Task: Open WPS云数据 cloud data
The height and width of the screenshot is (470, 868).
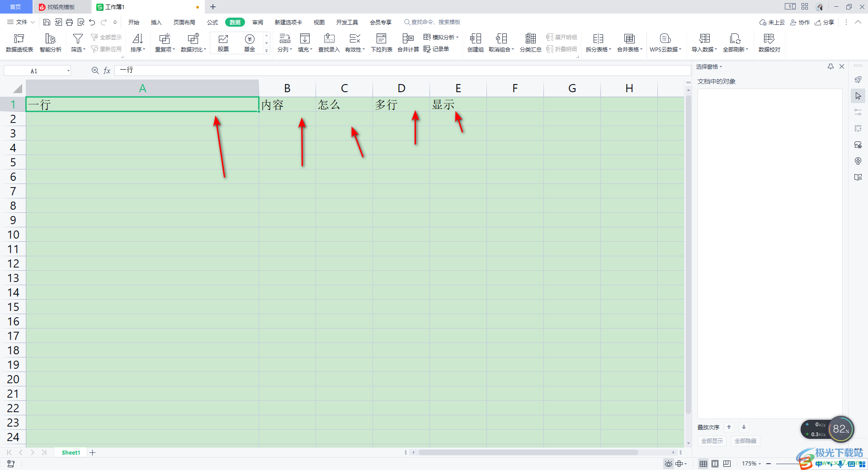Action: [x=665, y=43]
